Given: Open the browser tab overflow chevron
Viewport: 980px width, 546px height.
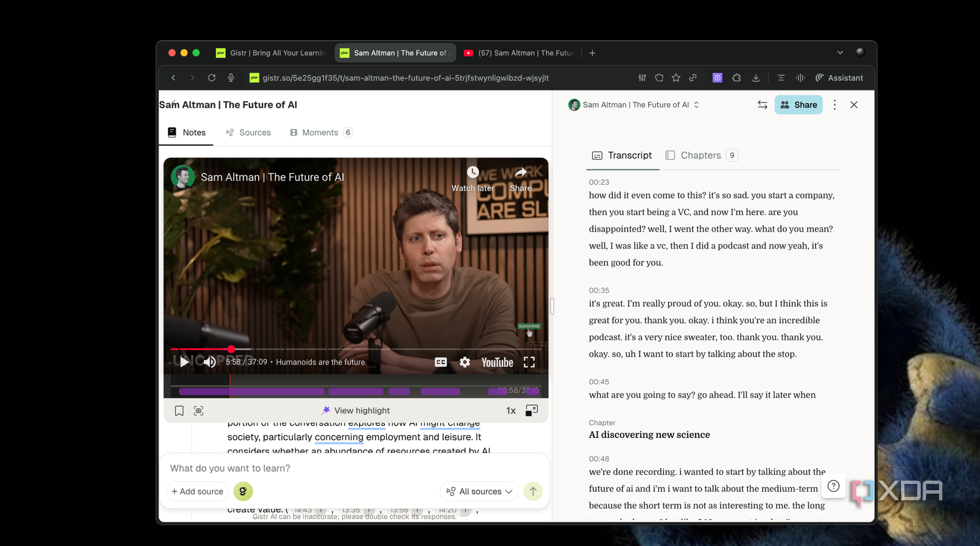Looking at the screenshot, I should point(840,52).
